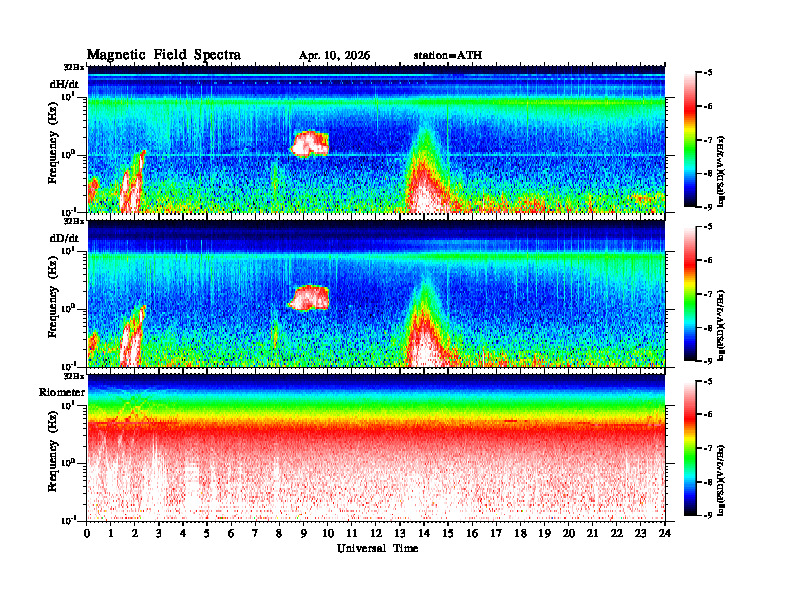Click hour tick label '4' on time axis
This screenshot has width=792, height=612.
tap(183, 534)
